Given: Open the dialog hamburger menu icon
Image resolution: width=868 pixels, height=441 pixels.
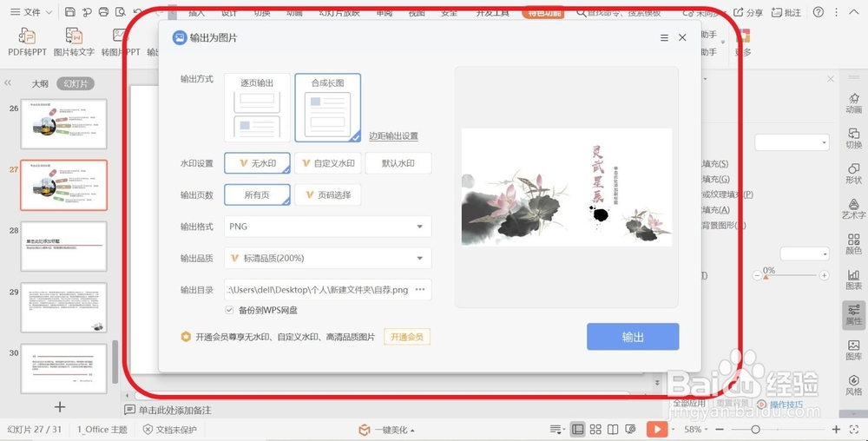Looking at the screenshot, I should pos(664,37).
